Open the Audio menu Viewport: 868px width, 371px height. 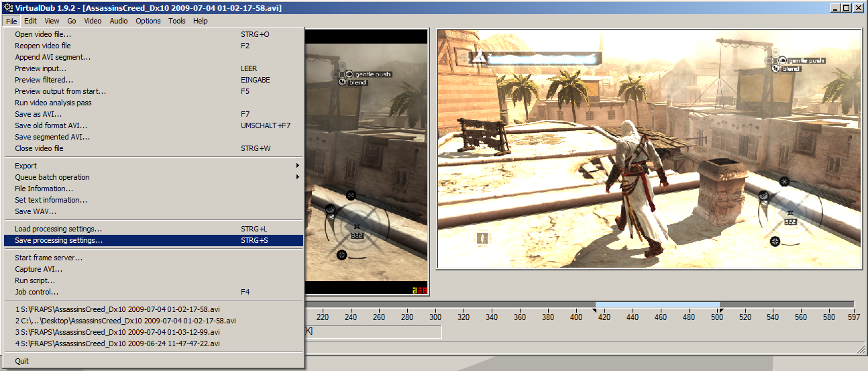click(x=119, y=21)
